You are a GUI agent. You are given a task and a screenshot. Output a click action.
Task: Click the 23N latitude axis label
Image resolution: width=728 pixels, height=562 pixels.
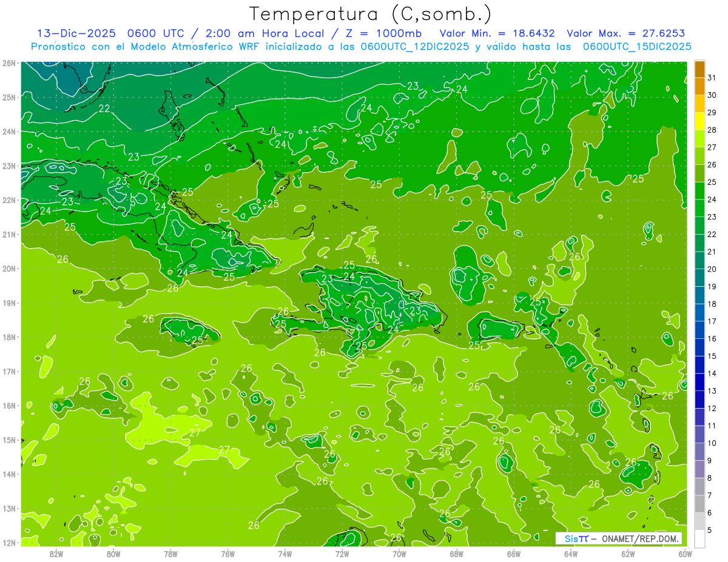[9, 166]
